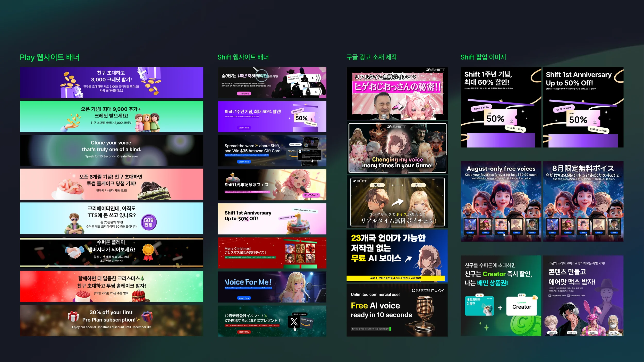Click the purple 50명 한정 badge
The image size is (644, 362).
coord(149,222)
